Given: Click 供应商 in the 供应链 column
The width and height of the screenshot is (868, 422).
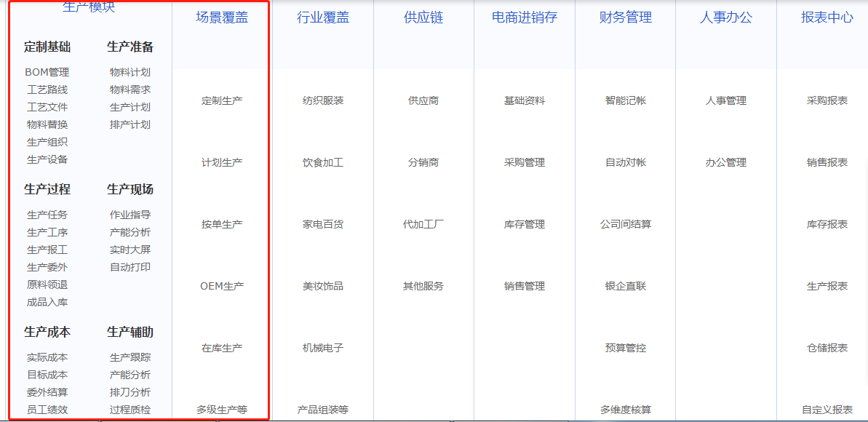Looking at the screenshot, I should 423,100.
